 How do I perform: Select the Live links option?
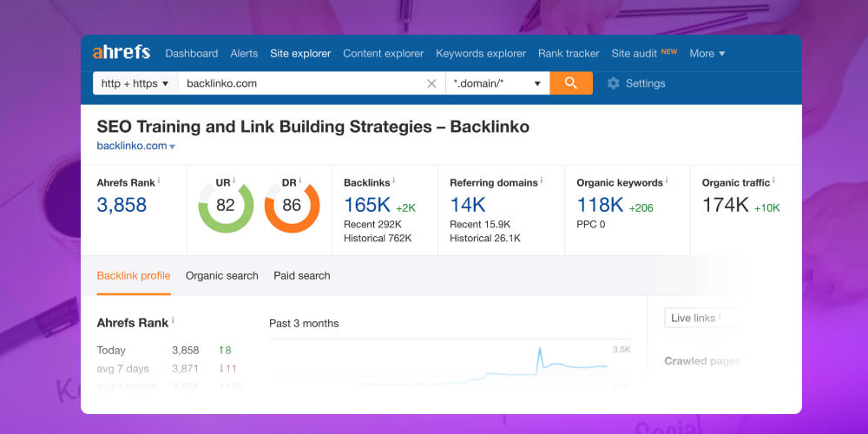[694, 318]
